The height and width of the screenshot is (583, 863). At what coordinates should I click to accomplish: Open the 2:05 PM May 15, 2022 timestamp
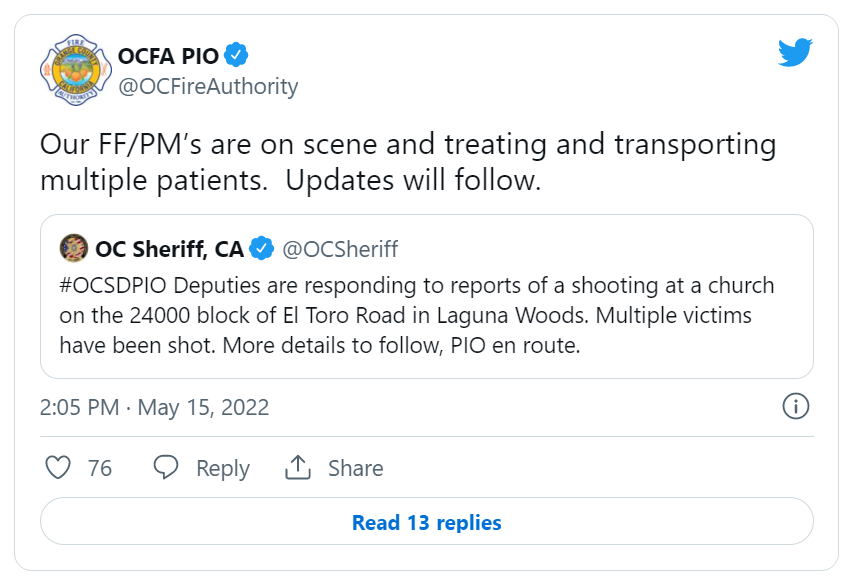click(155, 407)
